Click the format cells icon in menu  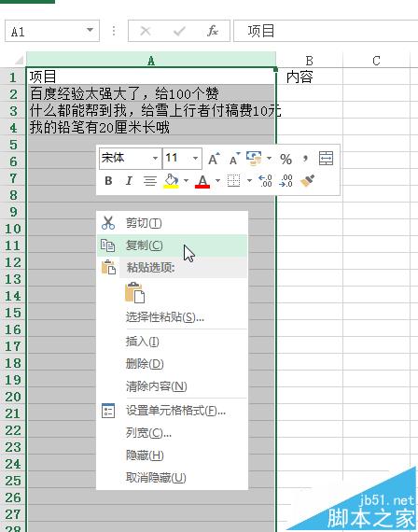click(108, 411)
